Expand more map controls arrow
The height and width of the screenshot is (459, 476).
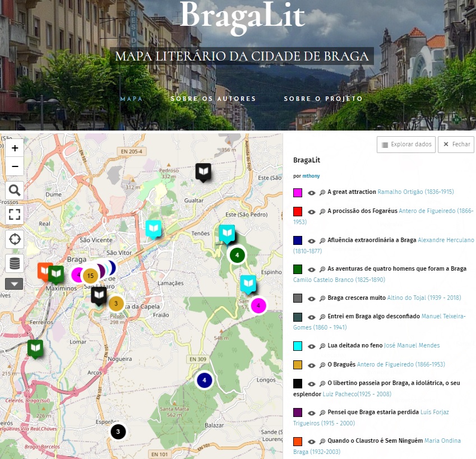tap(14, 284)
